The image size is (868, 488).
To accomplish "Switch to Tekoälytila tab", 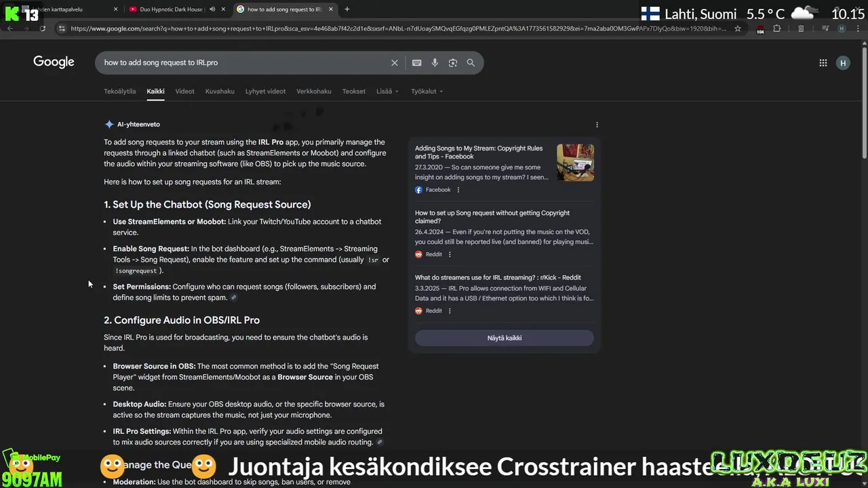I will (119, 91).
